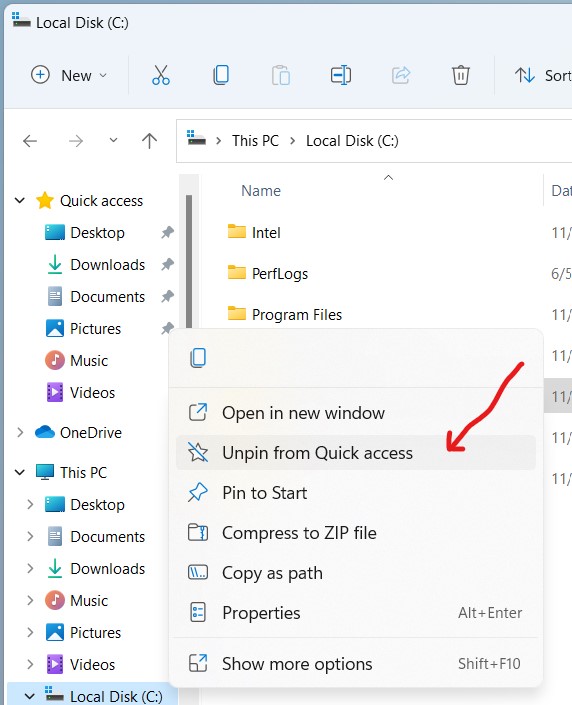Click the Paste icon in the toolbar
The image size is (572, 705).
(281, 75)
